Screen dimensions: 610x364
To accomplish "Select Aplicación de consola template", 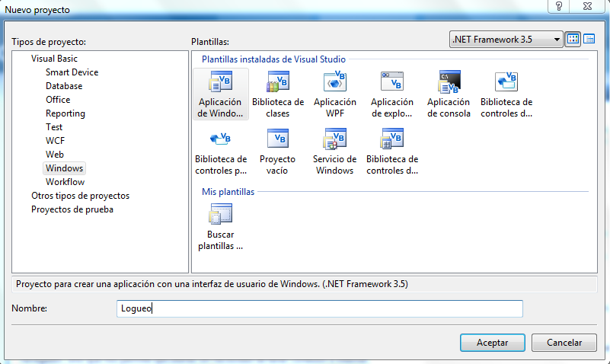I will (449, 94).
